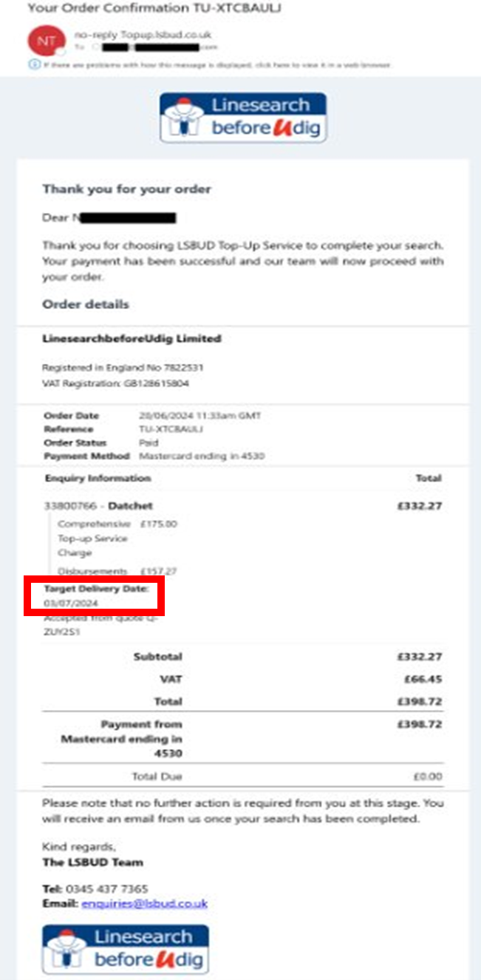Click the Order Status Paid value
The height and width of the screenshot is (980, 481).
pos(150,442)
